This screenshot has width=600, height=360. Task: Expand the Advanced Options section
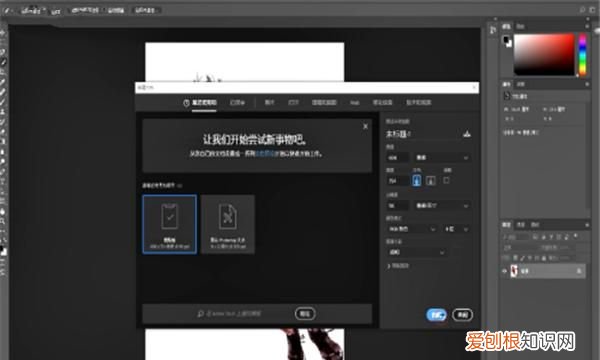[398, 266]
